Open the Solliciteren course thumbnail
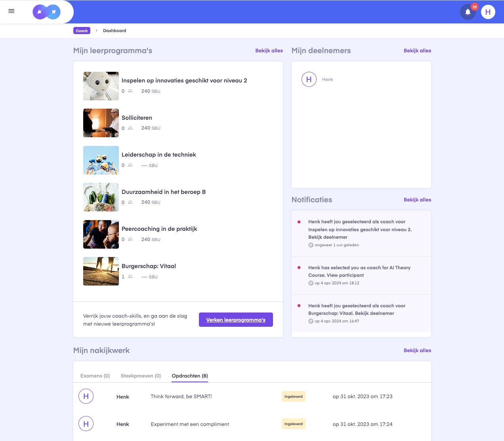 [x=101, y=123]
